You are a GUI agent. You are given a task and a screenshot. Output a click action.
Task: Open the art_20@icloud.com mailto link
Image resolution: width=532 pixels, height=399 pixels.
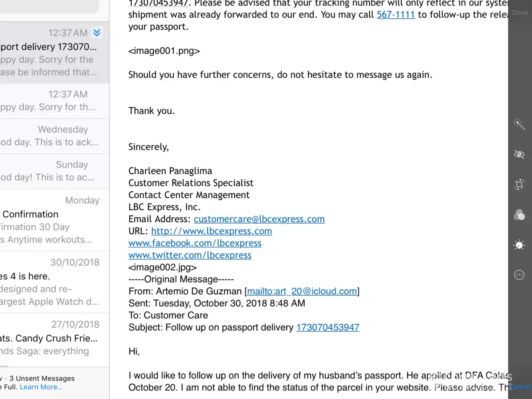pyautogui.click(x=302, y=291)
